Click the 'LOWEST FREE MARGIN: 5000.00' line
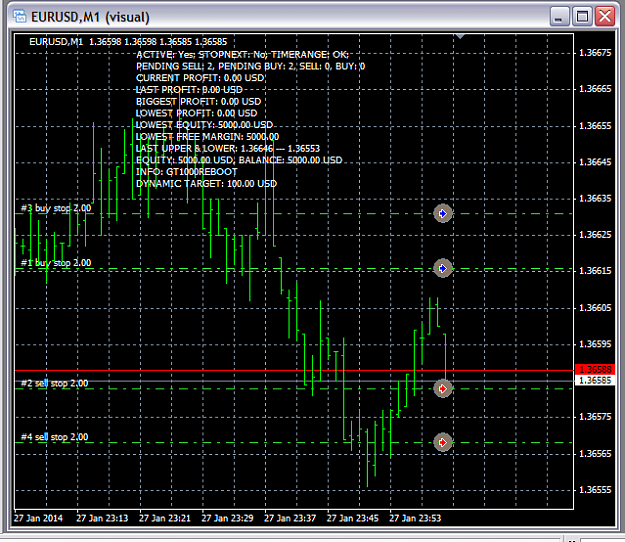Image resolution: width=625 pixels, height=542 pixels. (207, 137)
